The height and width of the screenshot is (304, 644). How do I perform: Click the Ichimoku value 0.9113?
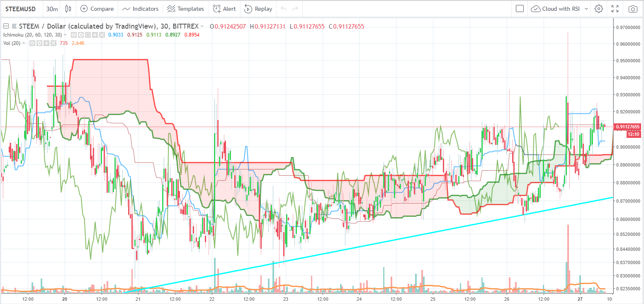[x=153, y=35]
